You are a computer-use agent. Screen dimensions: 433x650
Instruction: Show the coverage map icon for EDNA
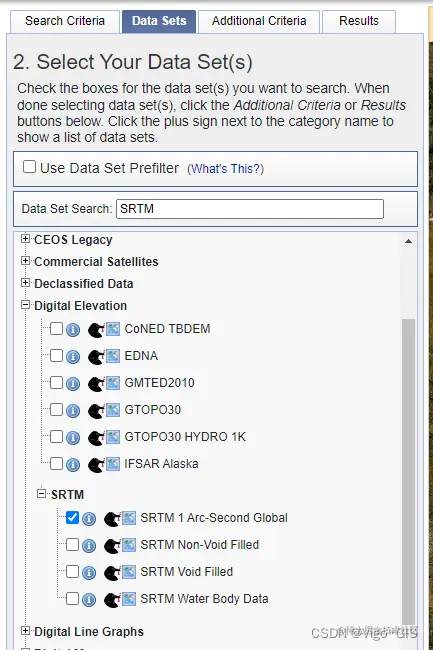click(x=113, y=356)
